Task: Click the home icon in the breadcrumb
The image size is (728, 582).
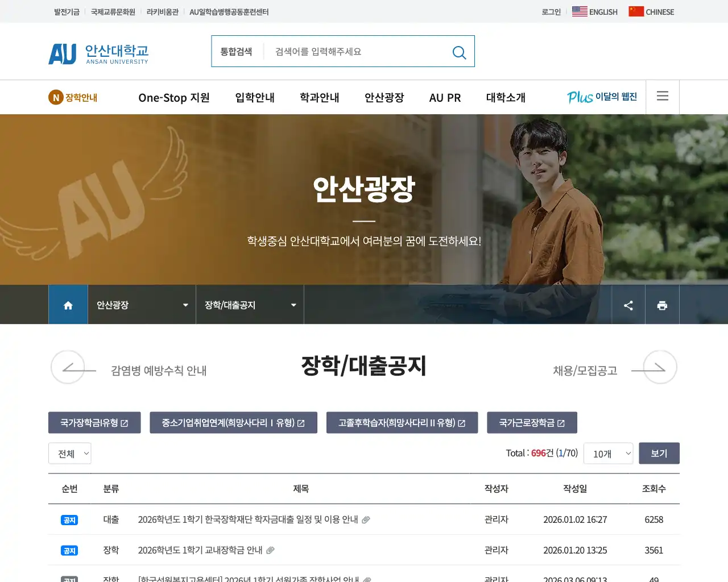Action: (x=68, y=305)
